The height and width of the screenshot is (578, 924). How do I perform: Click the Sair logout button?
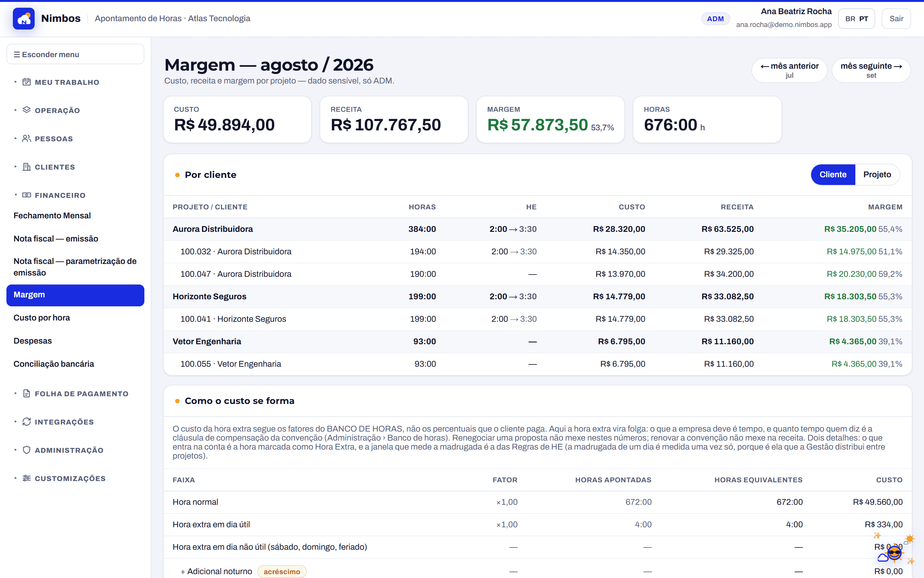(896, 19)
